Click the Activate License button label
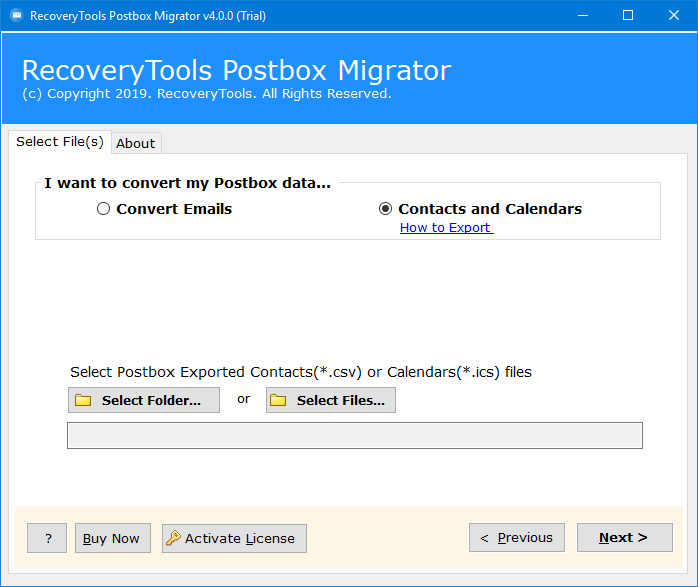The height and width of the screenshot is (587, 698). 240,538
